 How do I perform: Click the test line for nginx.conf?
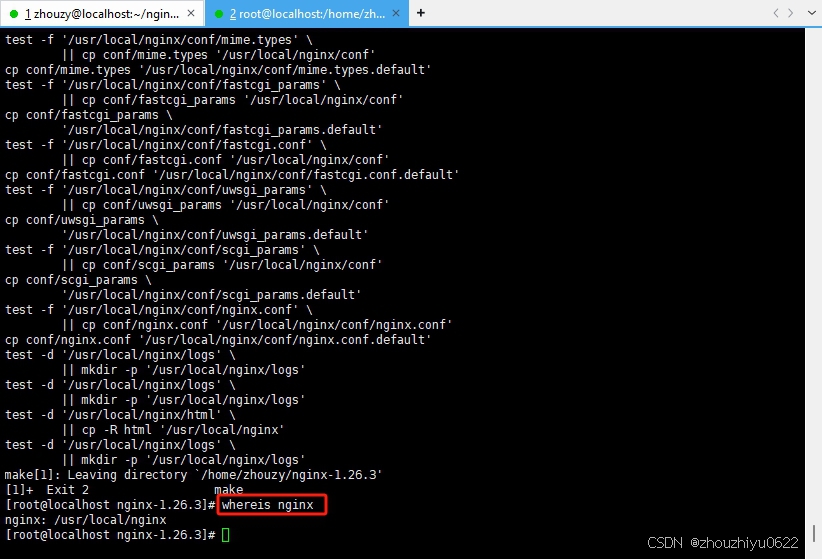click(x=159, y=310)
